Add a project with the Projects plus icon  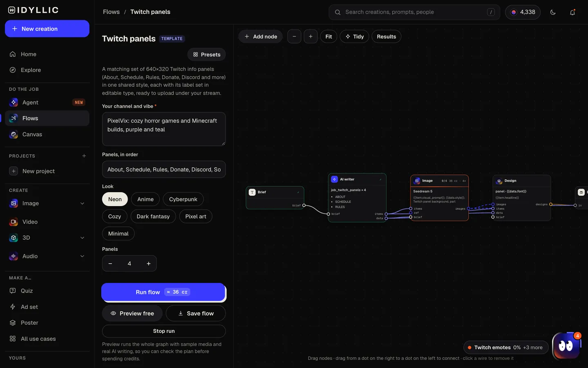[84, 156]
